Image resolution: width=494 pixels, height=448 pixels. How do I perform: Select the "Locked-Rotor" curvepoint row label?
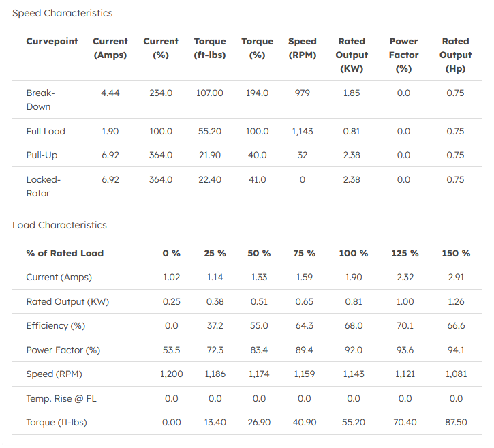click(x=44, y=186)
